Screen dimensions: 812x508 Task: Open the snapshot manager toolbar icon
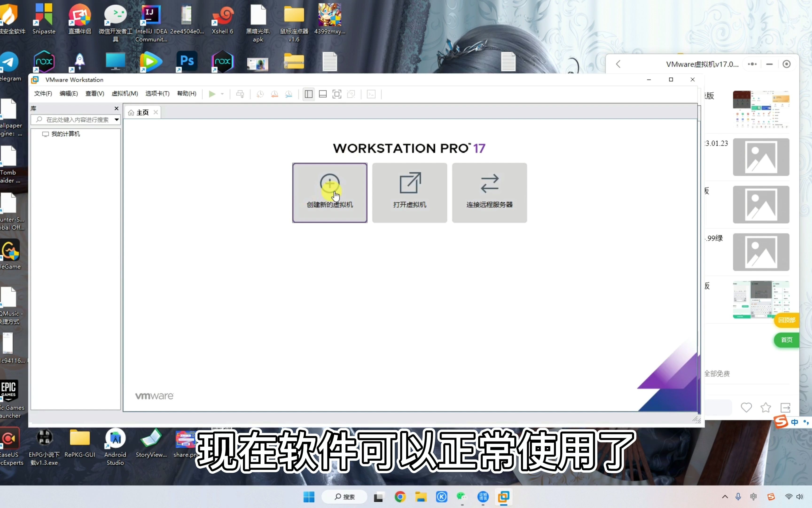pyautogui.click(x=289, y=94)
